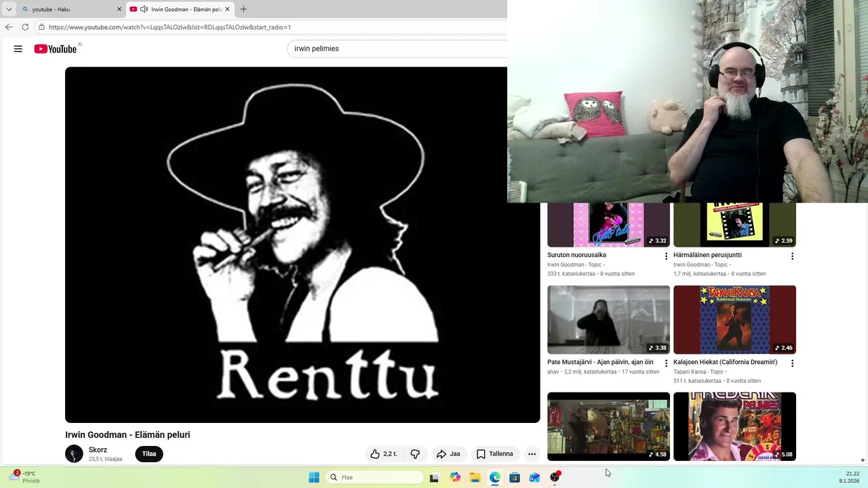Open the Suruton nuoruusaika thumbnail

click(x=608, y=225)
